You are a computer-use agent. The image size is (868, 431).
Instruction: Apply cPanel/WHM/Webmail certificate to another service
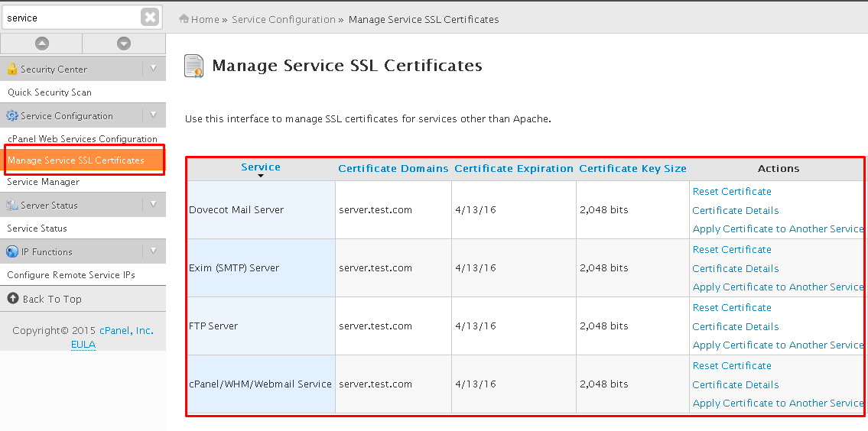point(778,403)
